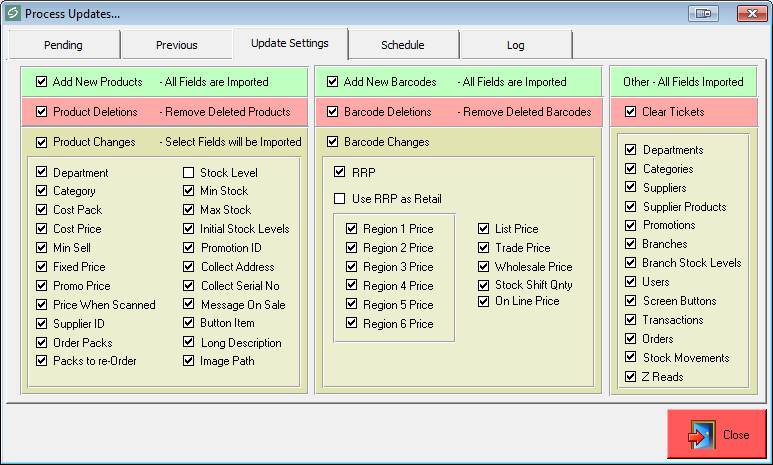Switch to the Pending tab

[63, 45]
